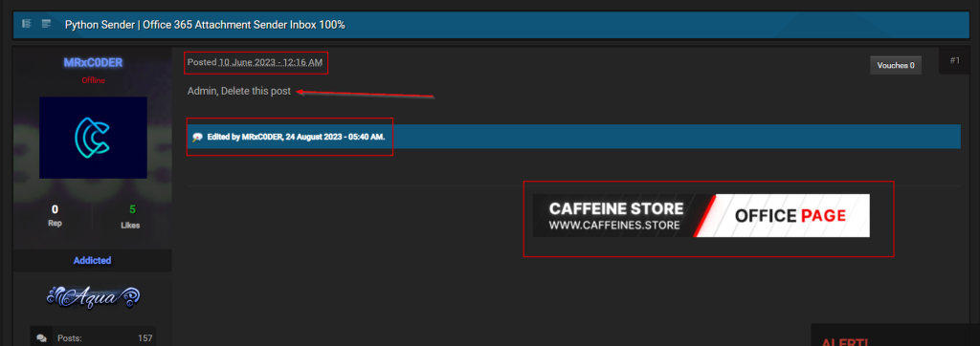Click the Rep count of 0
This screenshot has height=346, width=980.
click(55, 209)
